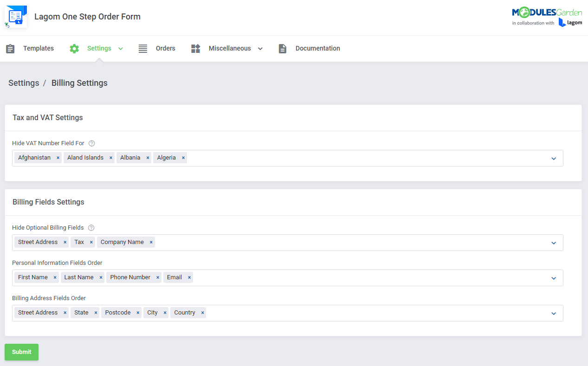Click 'Personal Information Fields Order' label
Image resolution: width=588 pixels, height=366 pixels.
click(x=57, y=263)
